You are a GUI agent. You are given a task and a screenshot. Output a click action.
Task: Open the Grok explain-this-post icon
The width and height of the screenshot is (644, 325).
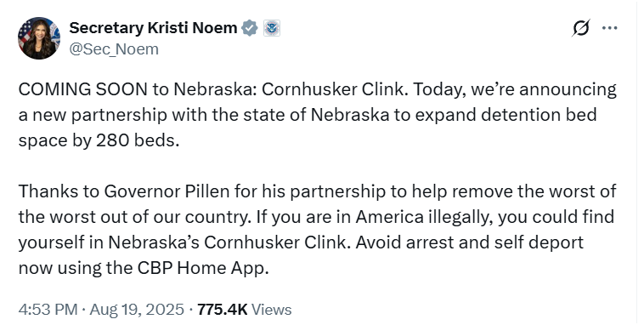[581, 28]
